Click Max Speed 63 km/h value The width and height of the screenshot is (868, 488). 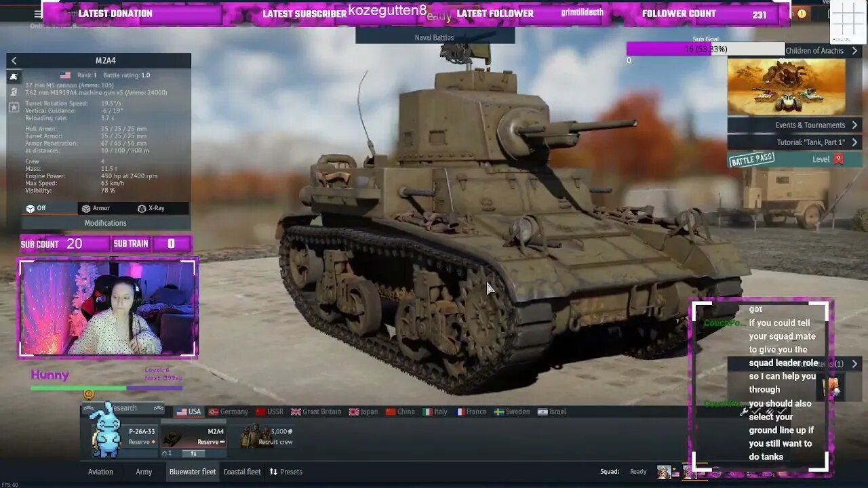[x=113, y=183]
